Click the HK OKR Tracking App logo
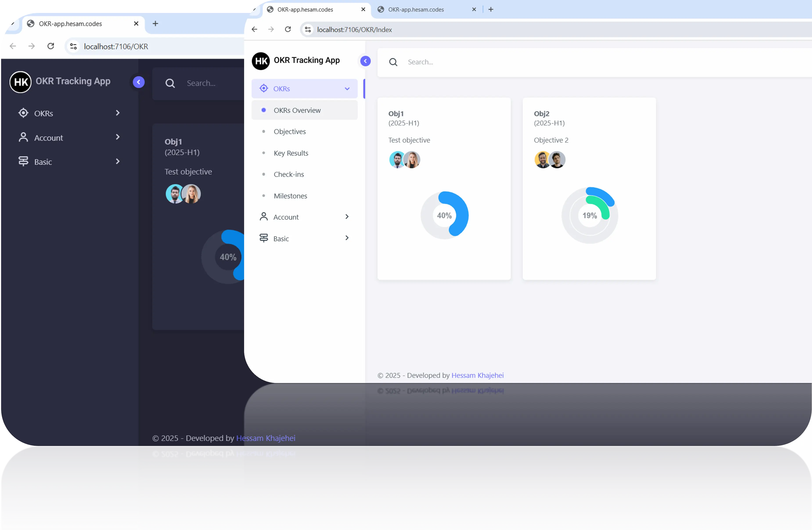This screenshot has height=530, width=812. pos(261,61)
